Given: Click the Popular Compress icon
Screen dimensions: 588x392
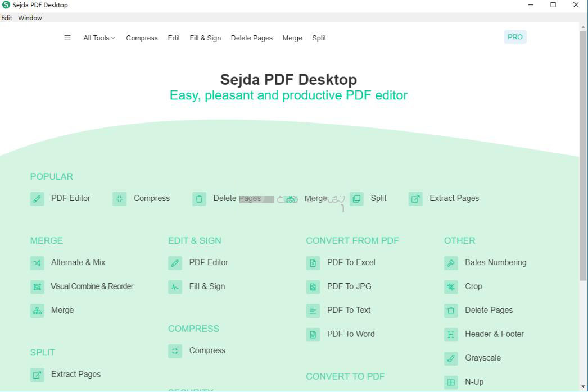Looking at the screenshot, I should (x=120, y=199).
